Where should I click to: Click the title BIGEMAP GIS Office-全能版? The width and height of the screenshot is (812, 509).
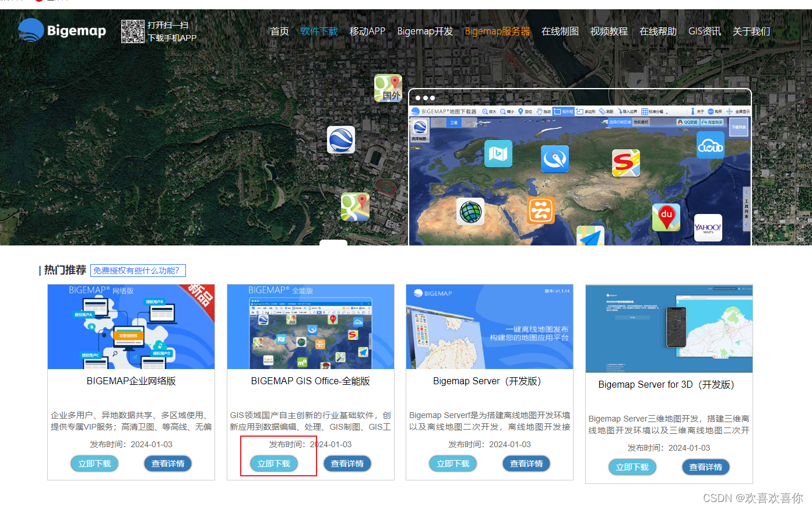point(311,381)
